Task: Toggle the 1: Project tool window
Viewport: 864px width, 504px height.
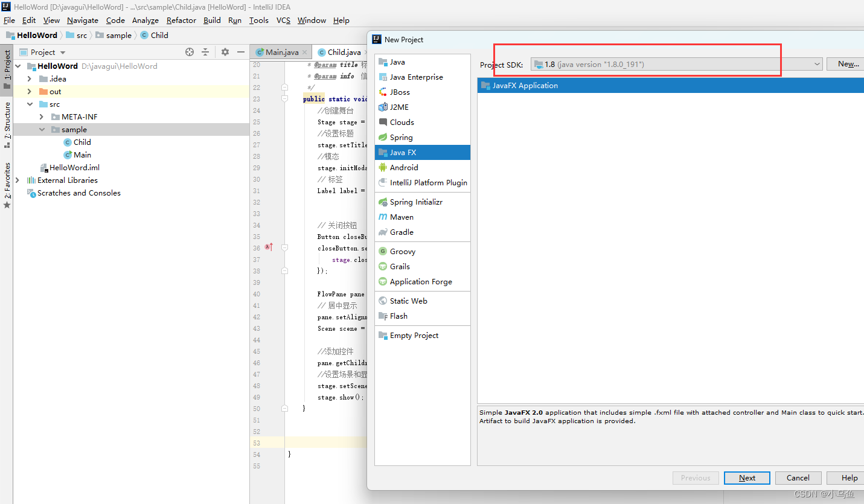Action: point(7,69)
